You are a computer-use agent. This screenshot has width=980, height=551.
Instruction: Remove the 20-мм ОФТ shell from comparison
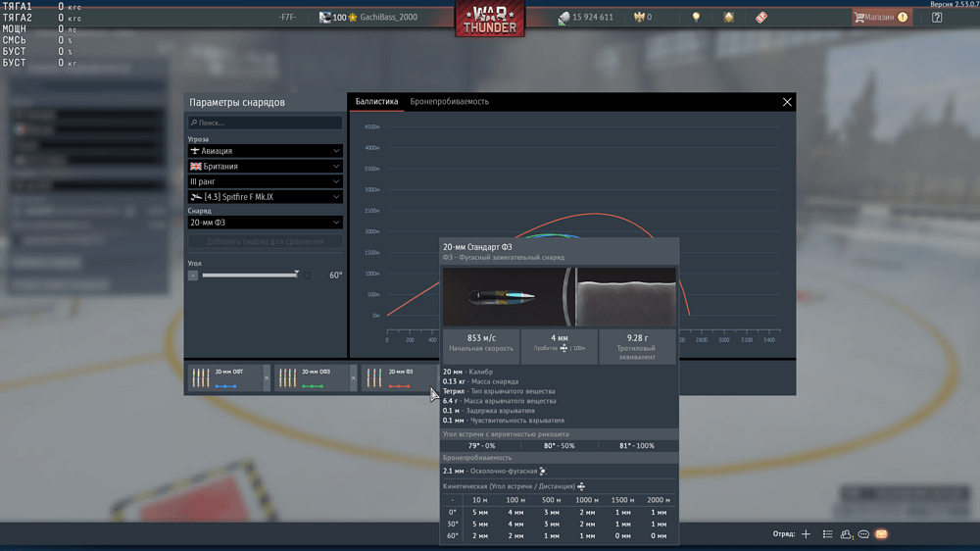[x=267, y=377]
